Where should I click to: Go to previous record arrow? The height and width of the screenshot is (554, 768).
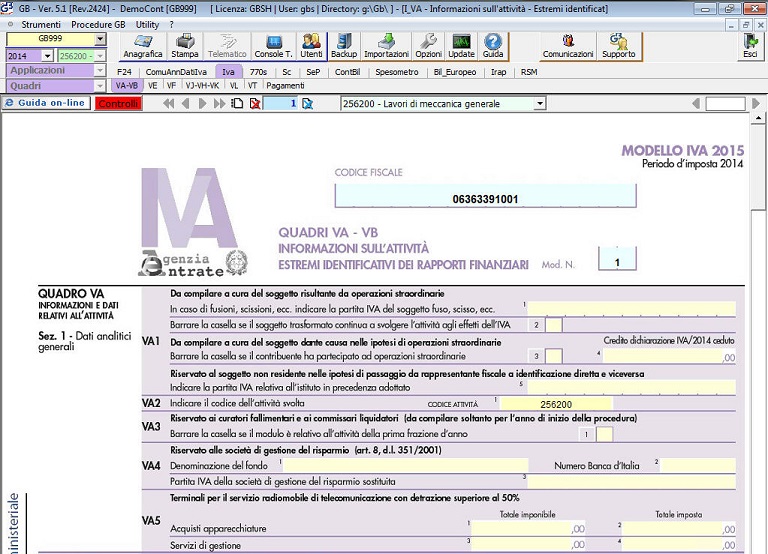[185, 104]
